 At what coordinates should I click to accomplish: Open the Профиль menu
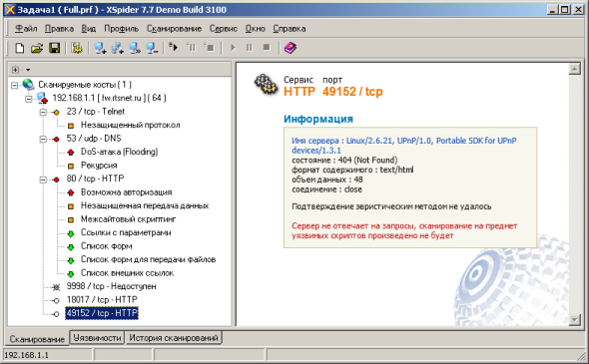(121, 29)
